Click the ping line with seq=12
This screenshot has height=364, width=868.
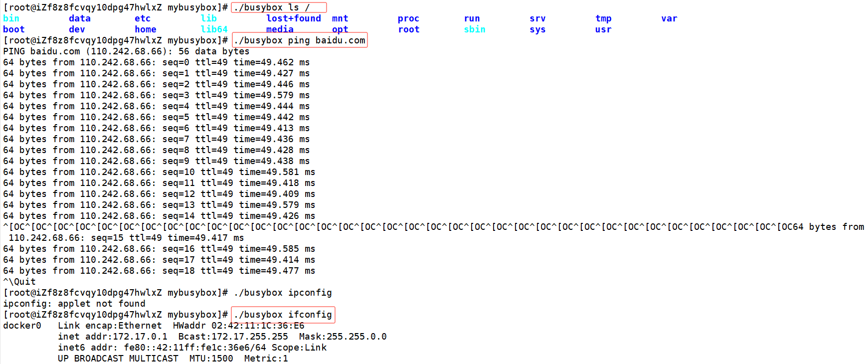point(159,194)
